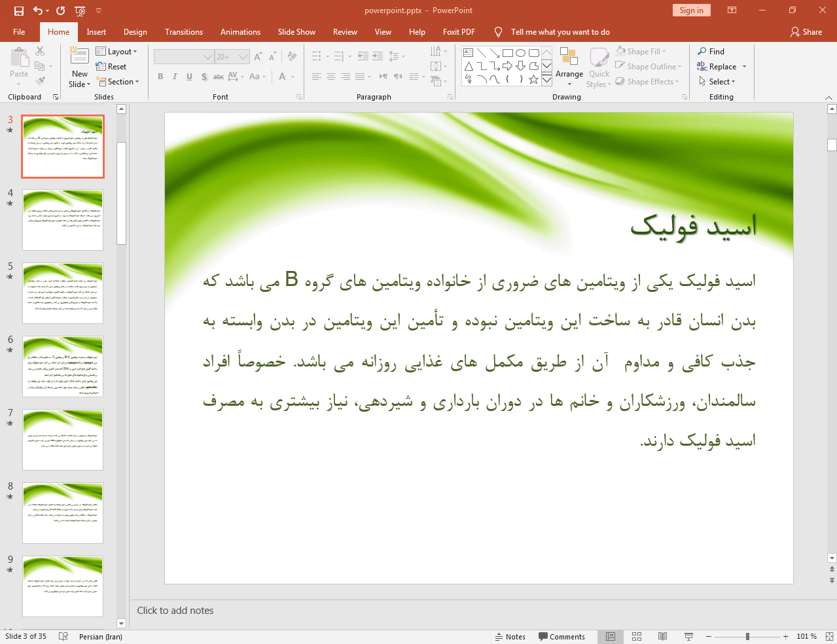Open the font name combo box
The image size is (837, 644).
pos(184,57)
